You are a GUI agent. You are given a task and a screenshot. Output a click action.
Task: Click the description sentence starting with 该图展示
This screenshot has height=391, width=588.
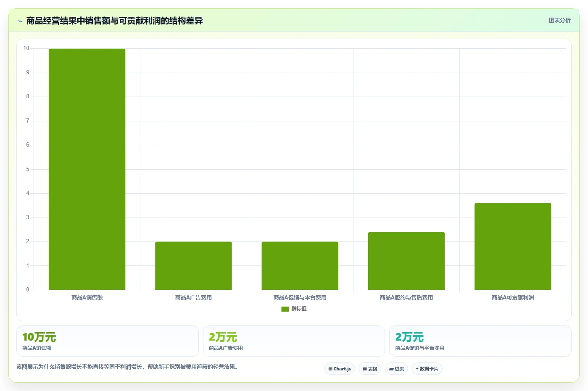128,367
